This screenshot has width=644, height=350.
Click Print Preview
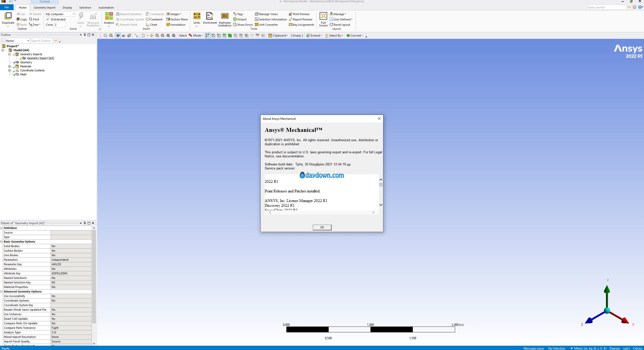(x=299, y=14)
